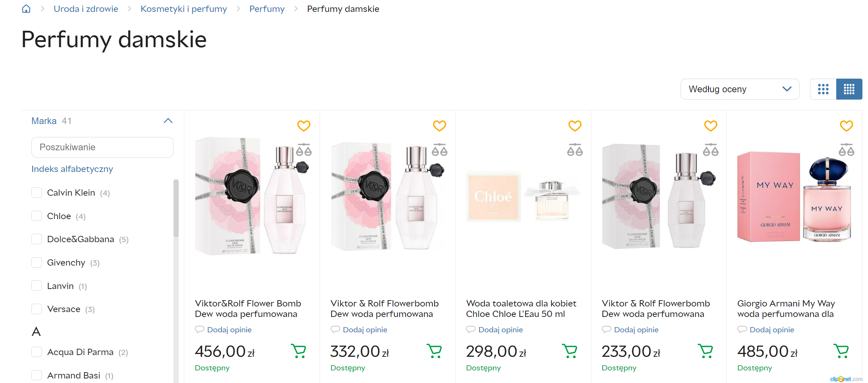The height and width of the screenshot is (383, 868).
Task: Favorite the Giorgio Armani My Way perfume
Action: pos(846,126)
